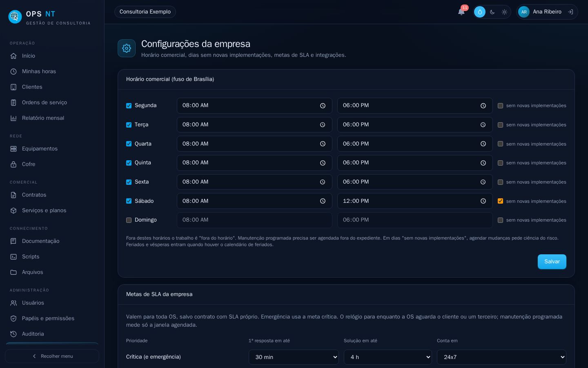Open clock picker for Terça start time
588x368 pixels.
point(323,125)
